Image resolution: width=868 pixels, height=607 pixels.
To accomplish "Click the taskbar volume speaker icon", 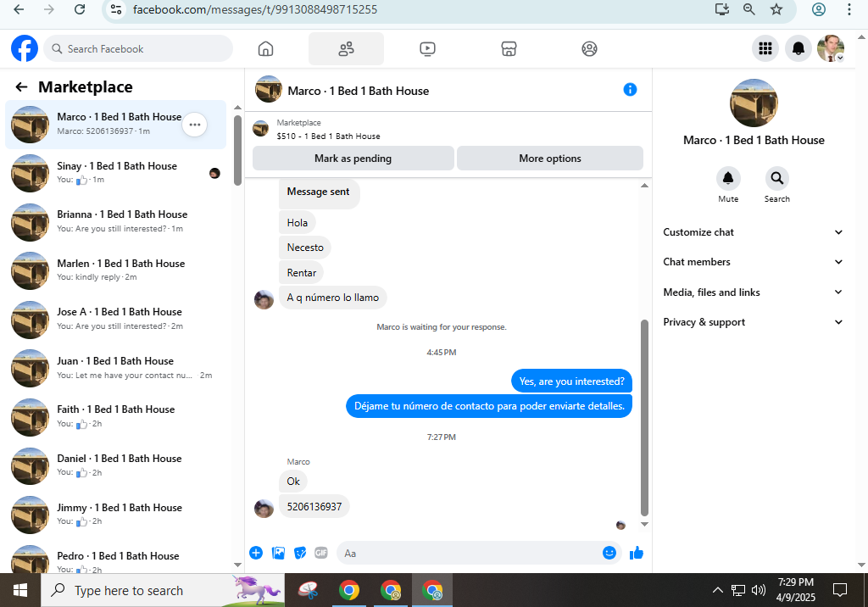I will (x=759, y=590).
